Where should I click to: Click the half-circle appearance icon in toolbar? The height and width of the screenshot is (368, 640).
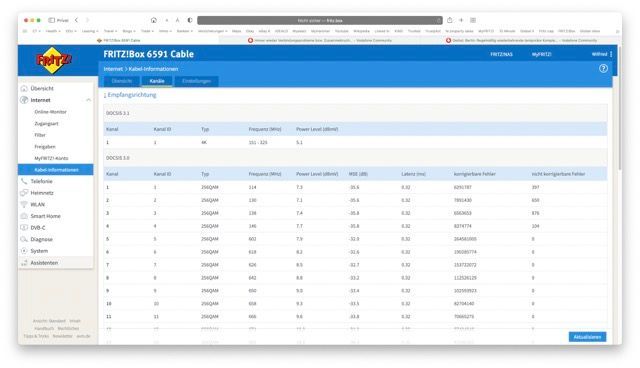click(190, 20)
